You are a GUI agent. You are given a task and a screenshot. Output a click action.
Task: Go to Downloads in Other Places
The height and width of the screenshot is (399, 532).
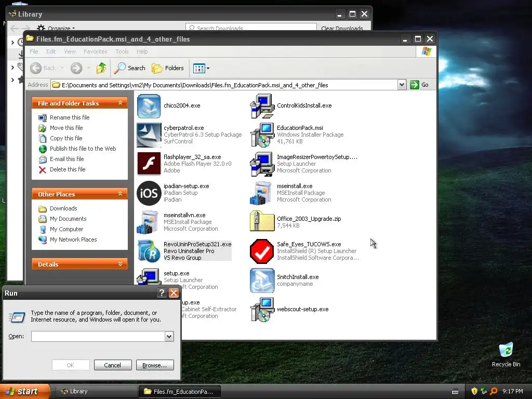pyautogui.click(x=63, y=208)
